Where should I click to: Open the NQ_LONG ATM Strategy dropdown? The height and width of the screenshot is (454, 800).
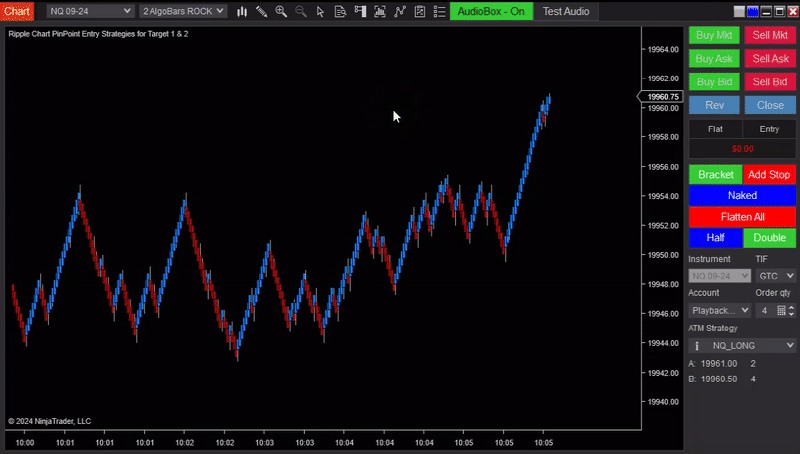pyautogui.click(x=742, y=345)
